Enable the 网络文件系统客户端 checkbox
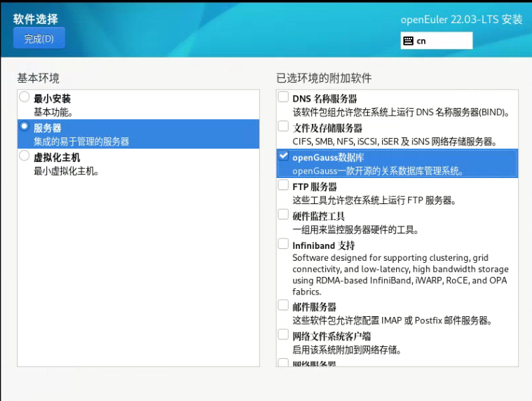 click(283, 334)
